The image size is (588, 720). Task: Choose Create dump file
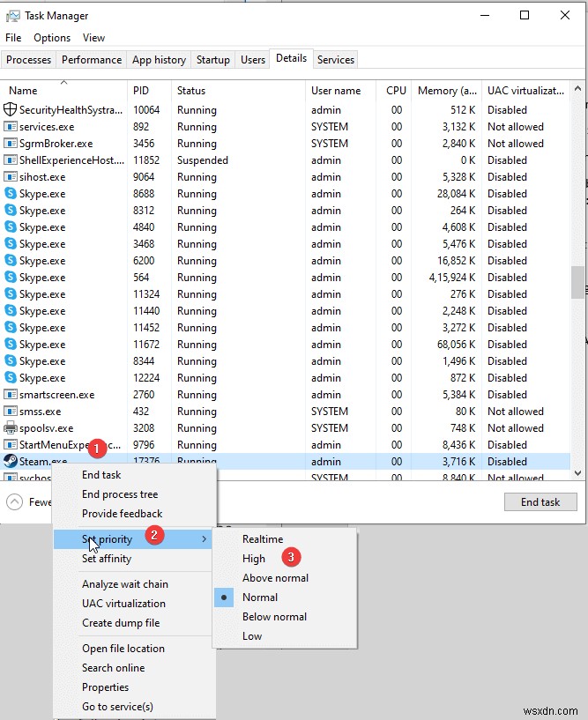121,623
